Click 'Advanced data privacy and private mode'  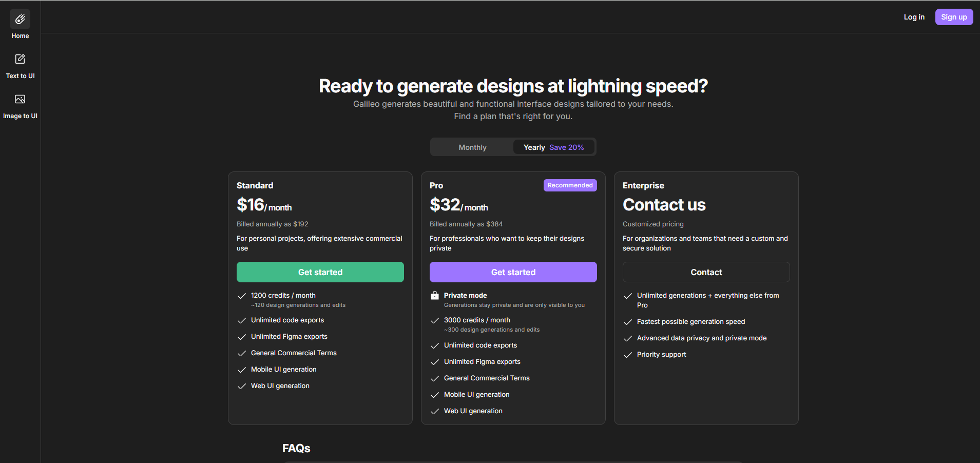click(702, 338)
